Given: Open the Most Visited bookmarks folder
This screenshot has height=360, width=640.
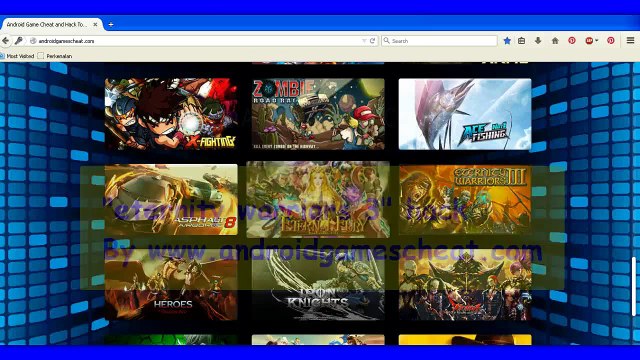Looking at the screenshot, I should click(x=17, y=56).
